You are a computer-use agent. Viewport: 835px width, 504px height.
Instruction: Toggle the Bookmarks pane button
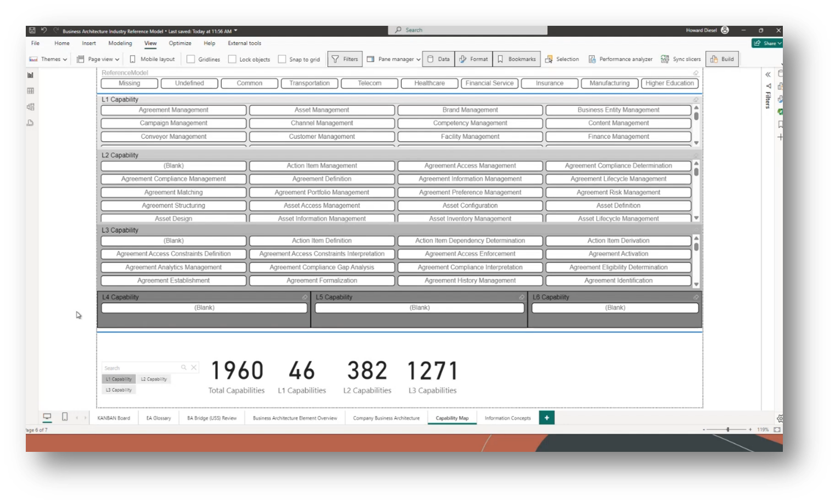click(517, 59)
